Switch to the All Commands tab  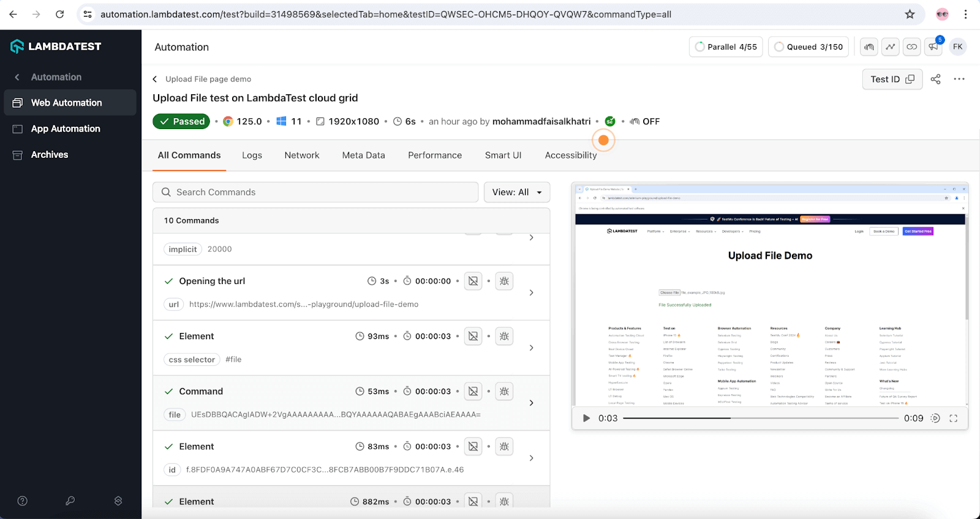189,155
